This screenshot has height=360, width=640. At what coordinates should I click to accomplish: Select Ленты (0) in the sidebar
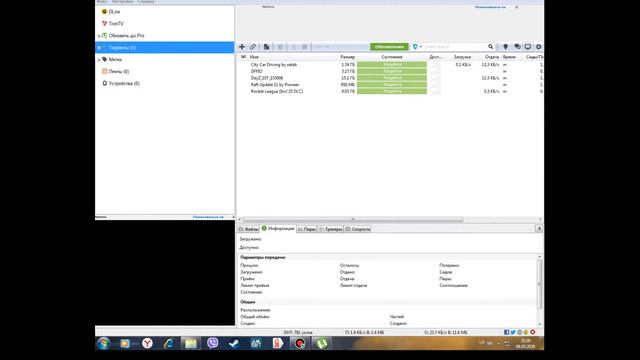tap(118, 71)
